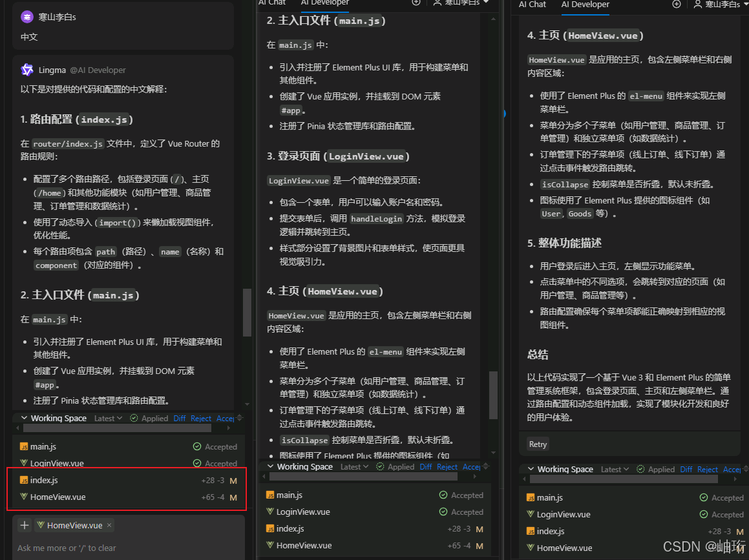Click the Accepted check icon for main.js in left panel
The width and height of the screenshot is (749, 560).
point(197,446)
